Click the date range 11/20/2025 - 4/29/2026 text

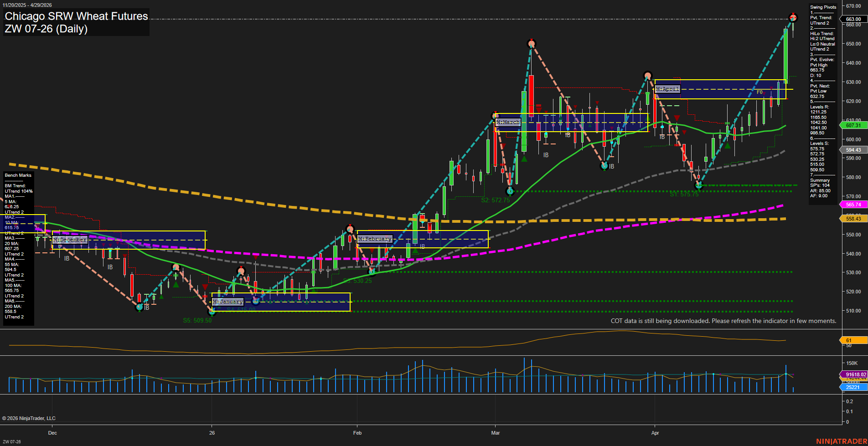(27, 5)
